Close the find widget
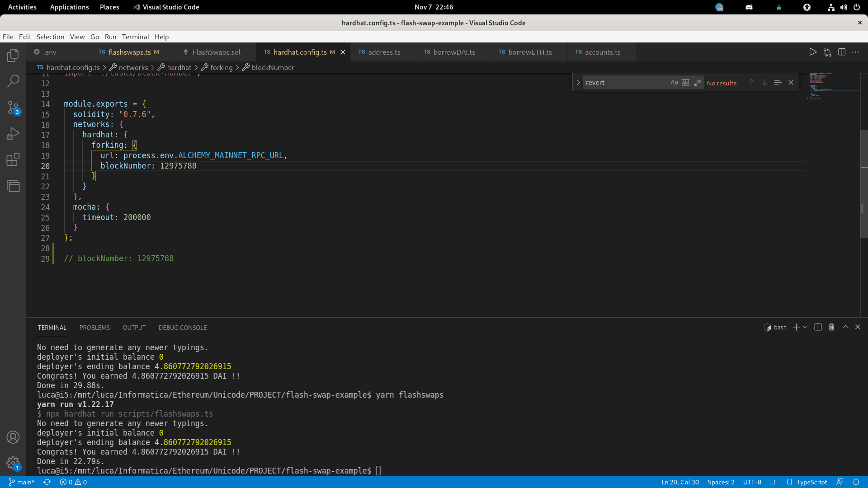The image size is (868, 488). 791,83
